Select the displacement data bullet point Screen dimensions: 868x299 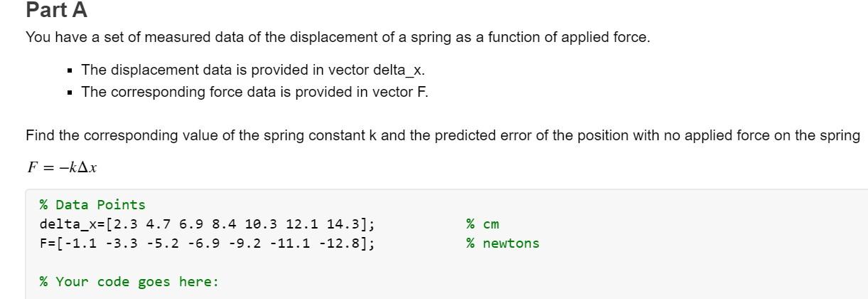[253, 70]
